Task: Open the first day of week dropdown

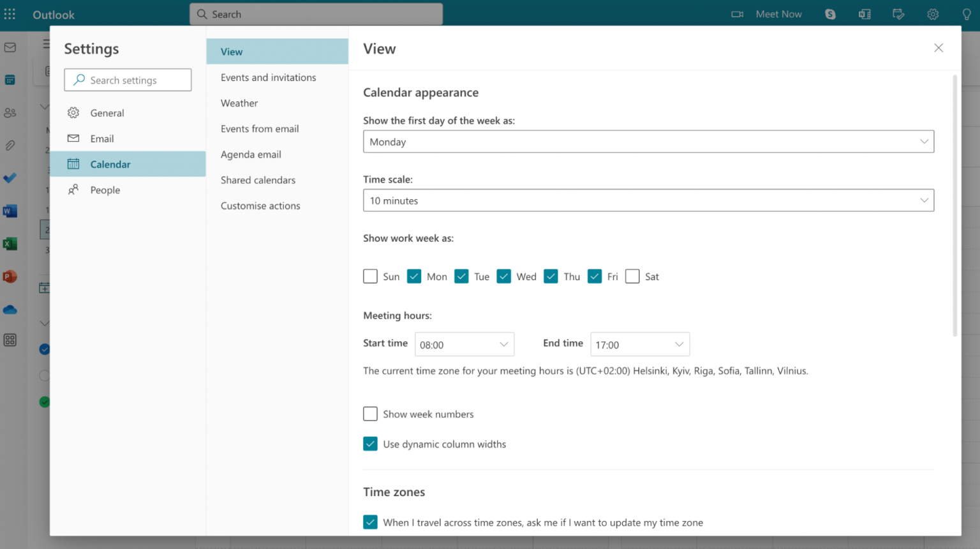Action: click(x=648, y=142)
